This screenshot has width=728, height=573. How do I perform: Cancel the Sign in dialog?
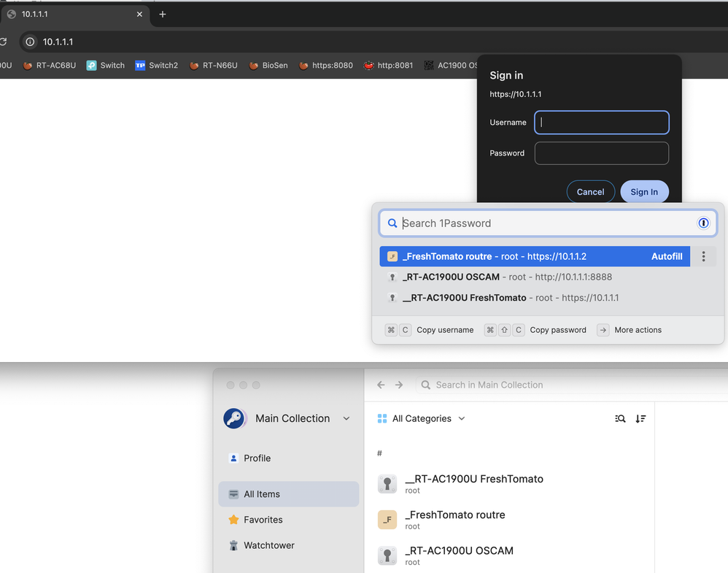[591, 192]
